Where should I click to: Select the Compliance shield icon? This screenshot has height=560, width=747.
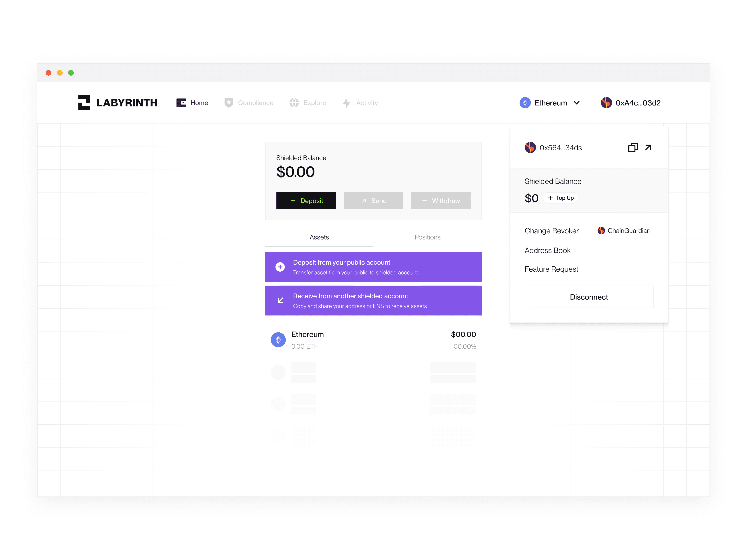(x=229, y=103)
